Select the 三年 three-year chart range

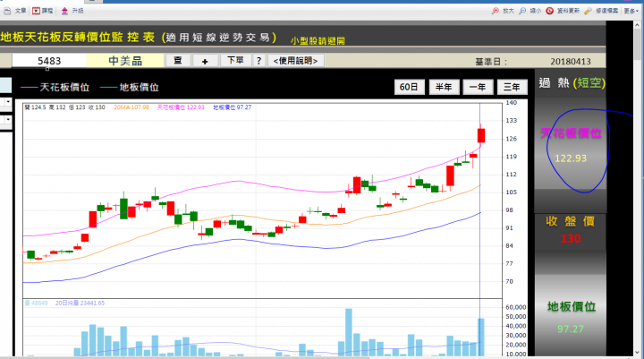tap(512, 87)
